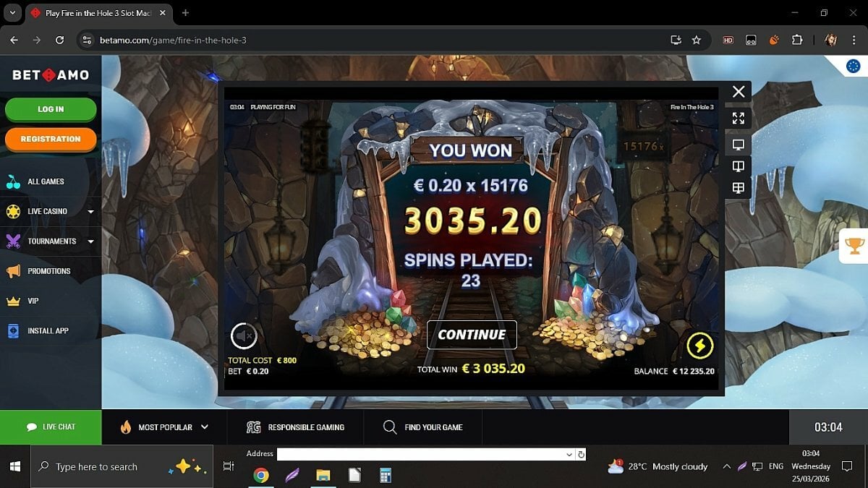Open the trophy tournaments widget
868x488 pixels.
(x=854, y=246)
